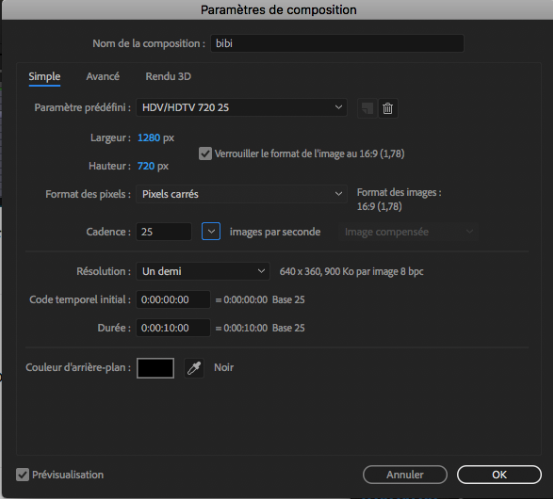Image resolution: width=553 pixels, height=499 pixels.
Task: Click the Image compensée dropdown
Action: click(408, 232)
